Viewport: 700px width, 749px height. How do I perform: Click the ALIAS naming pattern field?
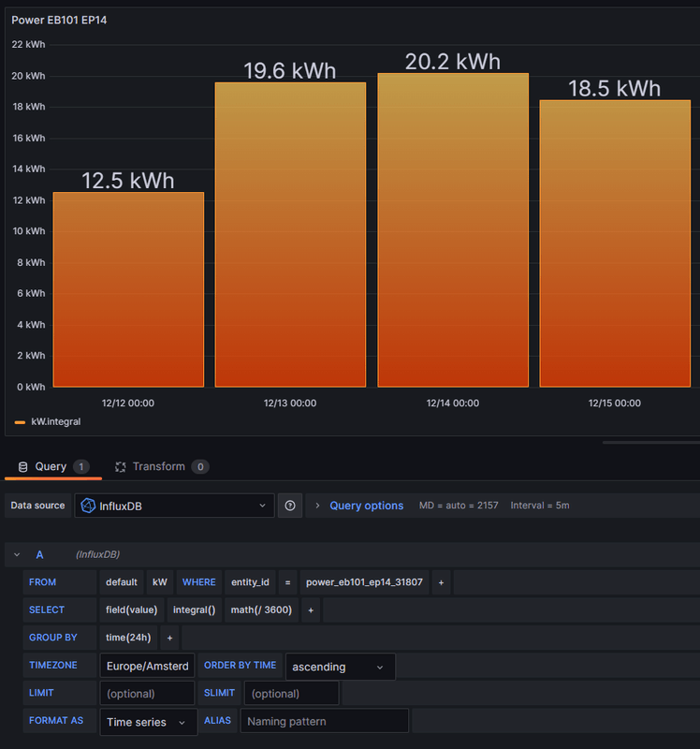pyautogui.click(x=324, y=722)
